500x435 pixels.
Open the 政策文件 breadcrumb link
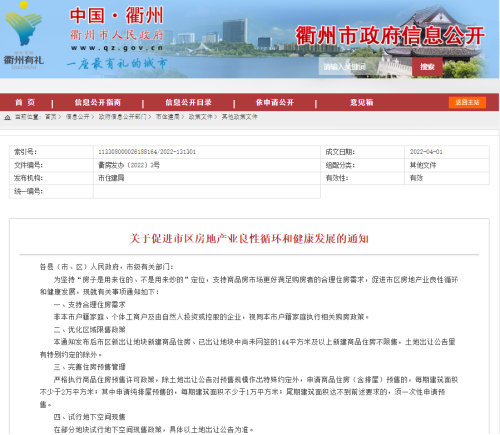(x=200, y=117)
